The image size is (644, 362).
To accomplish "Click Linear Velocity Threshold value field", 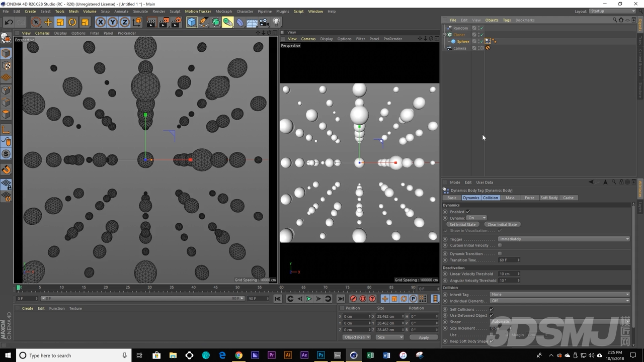I will point(509,274).
